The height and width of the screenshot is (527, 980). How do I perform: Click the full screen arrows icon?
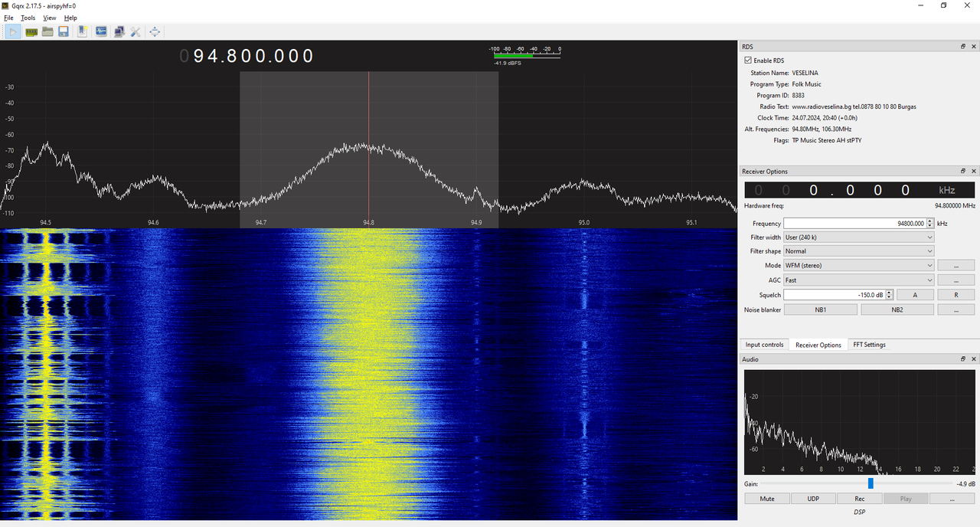(x=155, y=31)
